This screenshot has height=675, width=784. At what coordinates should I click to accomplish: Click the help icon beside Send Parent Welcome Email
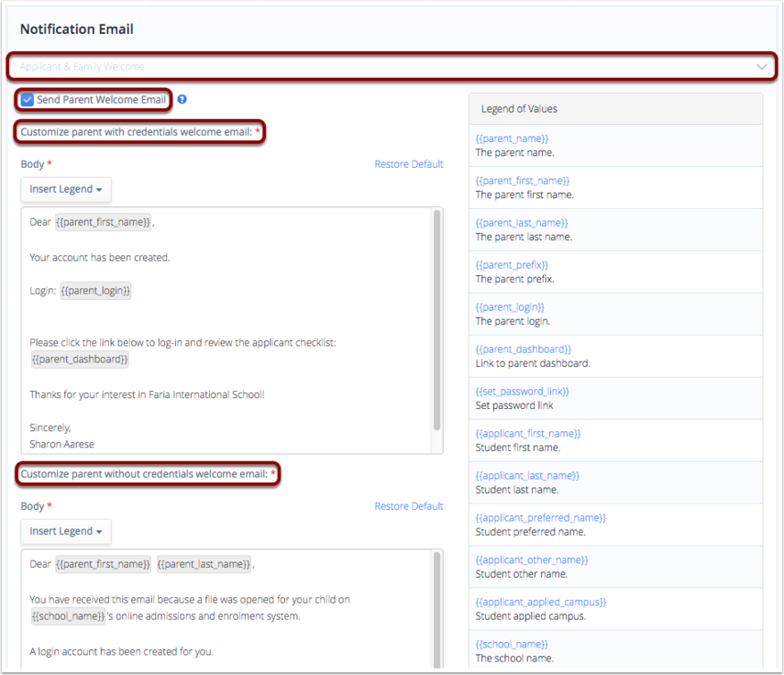(x=182, y=99)
